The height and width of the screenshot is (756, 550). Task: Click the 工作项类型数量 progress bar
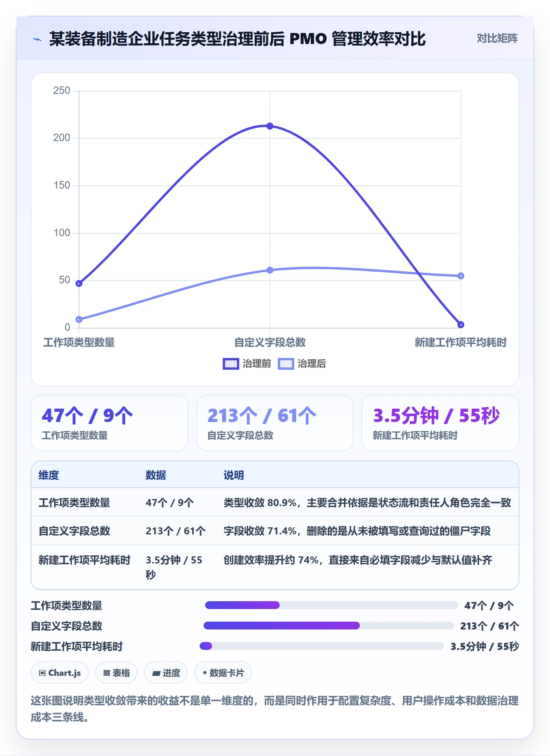tap(331, 605)
